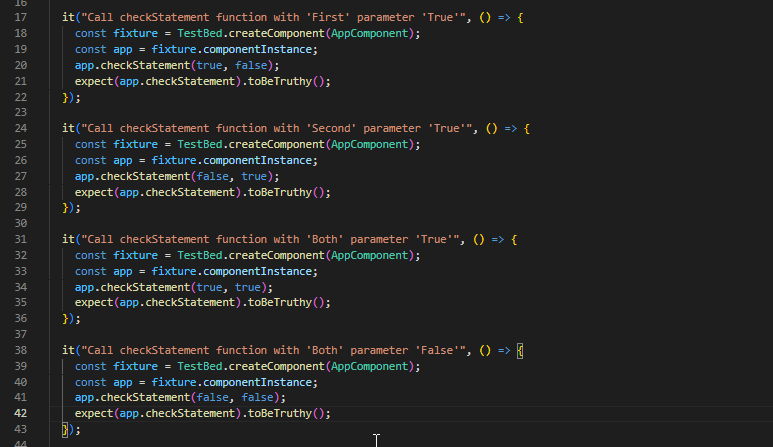Click line number 31 in the gutter
The image size is (773, 447).
pyautogui.click(x=22, y=239)
